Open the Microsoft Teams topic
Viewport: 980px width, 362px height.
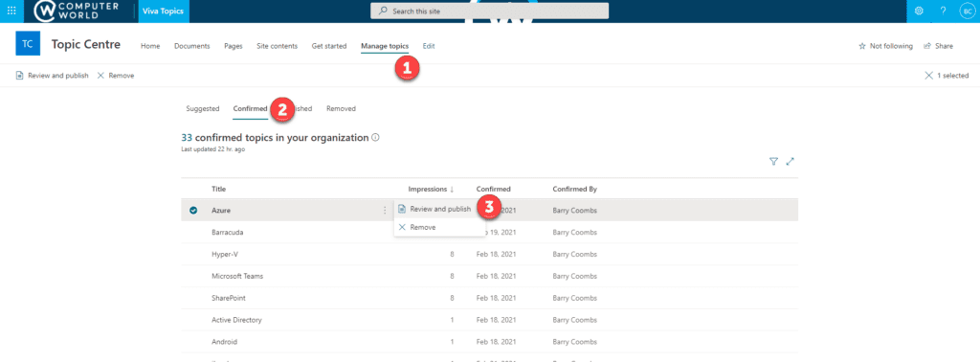click(x=237, y=277)
